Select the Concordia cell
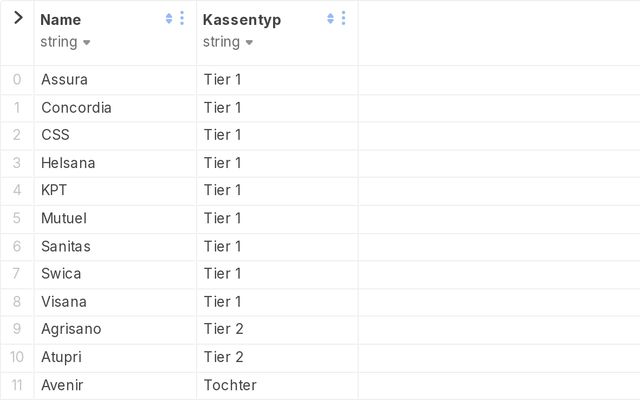The width and height of the screenshot is (640, 400). (76, 107)
